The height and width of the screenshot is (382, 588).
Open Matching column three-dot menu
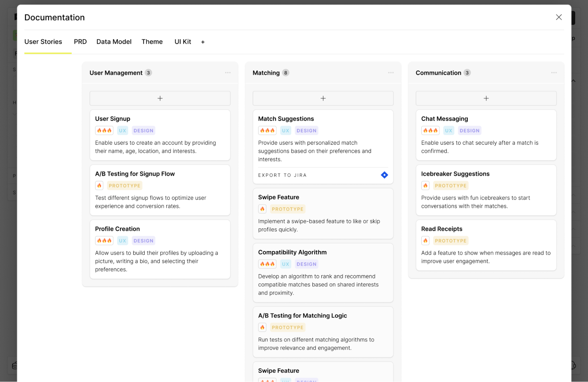(391, 73)
